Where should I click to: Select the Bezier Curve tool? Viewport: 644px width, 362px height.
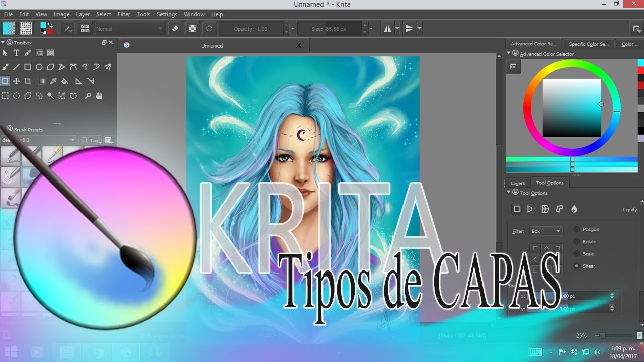[73, 67]
